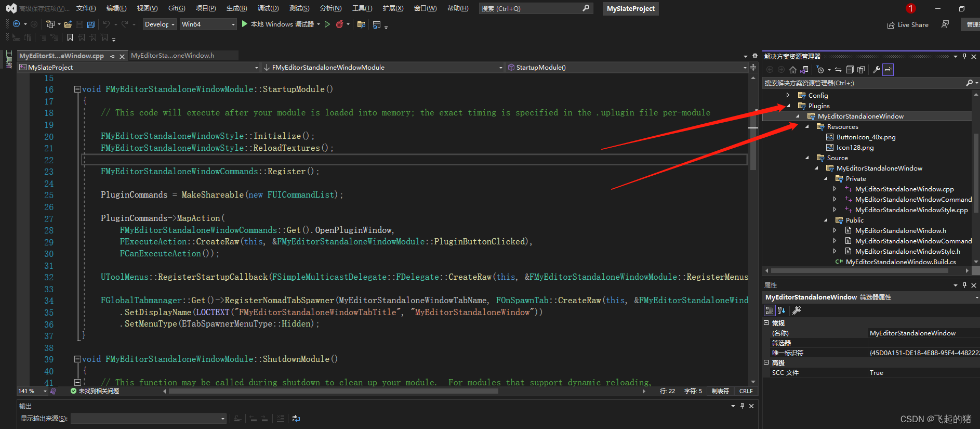Click the red notification badge showing 1
Image resolution: width=980 pixels, height=429 pixels.
pos(910,8)
